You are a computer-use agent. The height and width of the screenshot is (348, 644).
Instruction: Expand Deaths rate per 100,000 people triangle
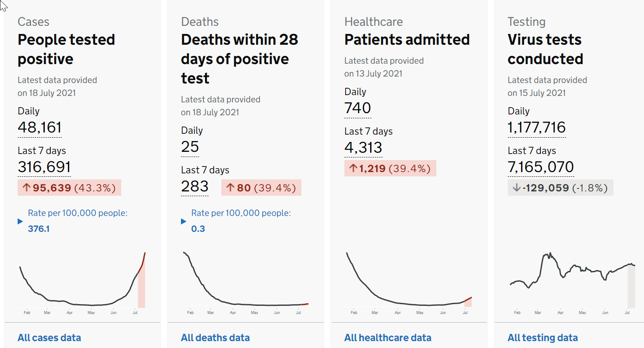click(x=184, y=221)
